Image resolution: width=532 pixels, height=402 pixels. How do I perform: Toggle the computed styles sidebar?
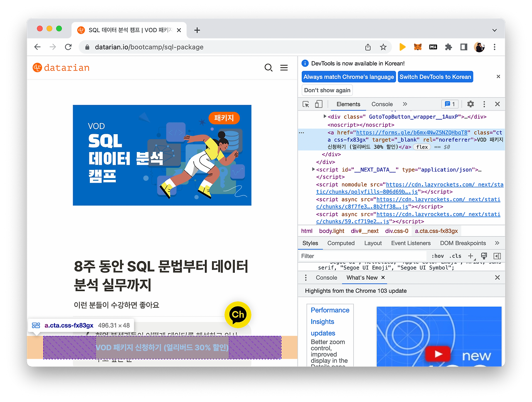point(497,256)
